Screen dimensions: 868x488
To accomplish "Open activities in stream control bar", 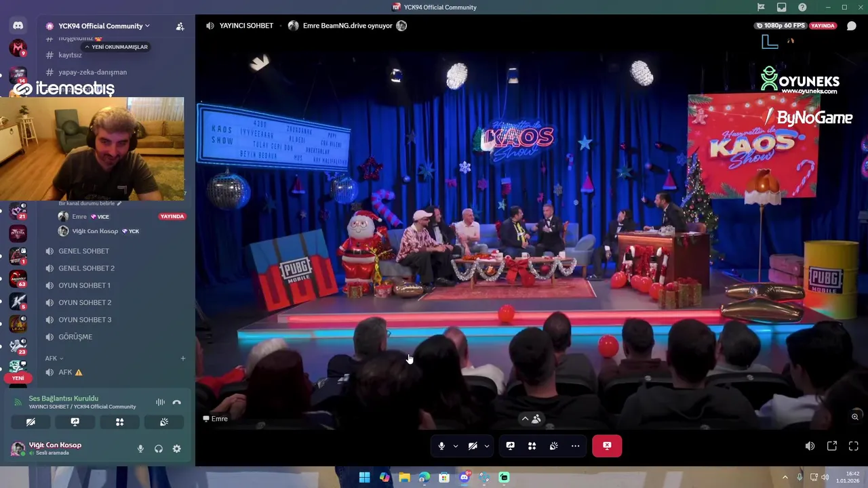I will pos(532,446).
